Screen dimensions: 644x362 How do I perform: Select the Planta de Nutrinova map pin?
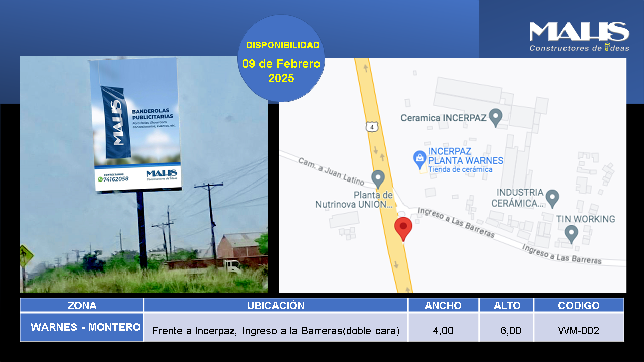[x=378, y=178]
